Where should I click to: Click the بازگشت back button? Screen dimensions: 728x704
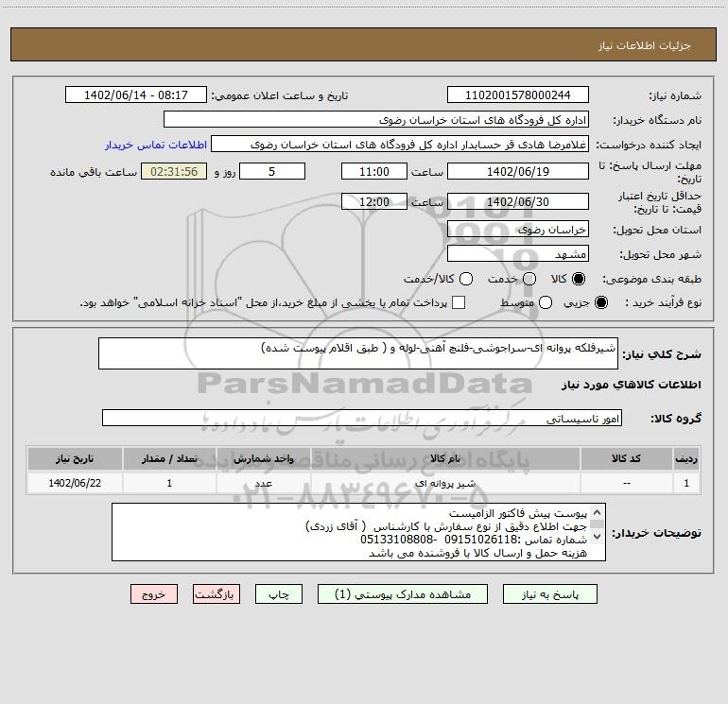[x=217, y=594]
